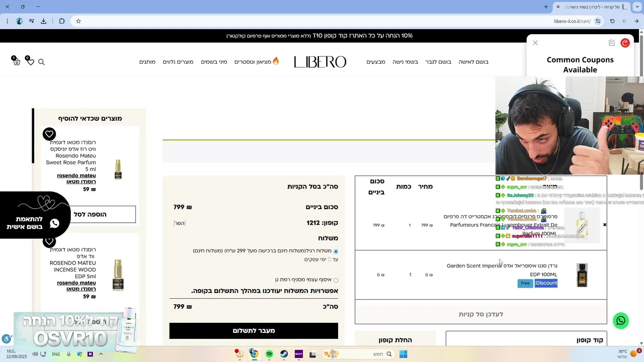Click the browser address bar URL

(572, 21)
